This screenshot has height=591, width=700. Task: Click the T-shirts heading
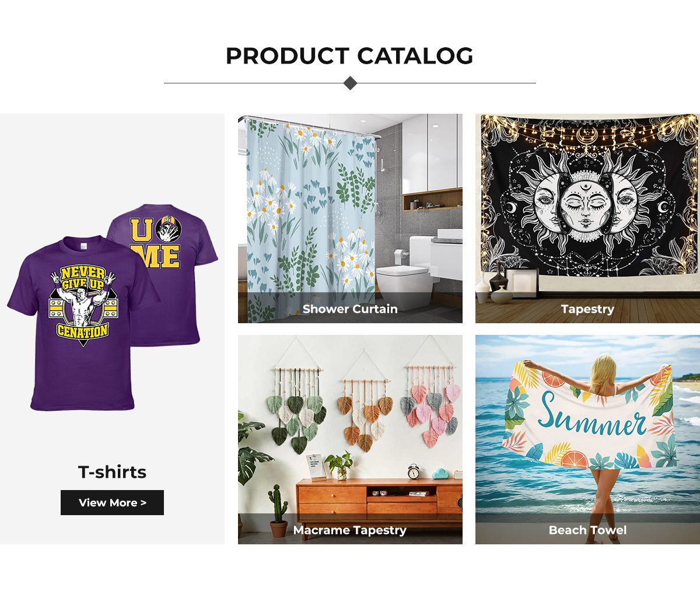click(112, 472)
